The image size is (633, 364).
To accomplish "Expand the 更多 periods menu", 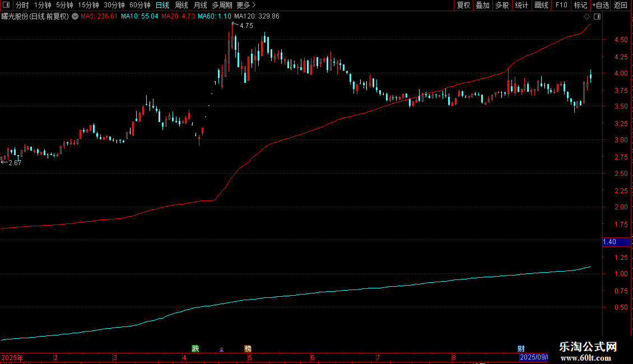I will pos(246,5).
